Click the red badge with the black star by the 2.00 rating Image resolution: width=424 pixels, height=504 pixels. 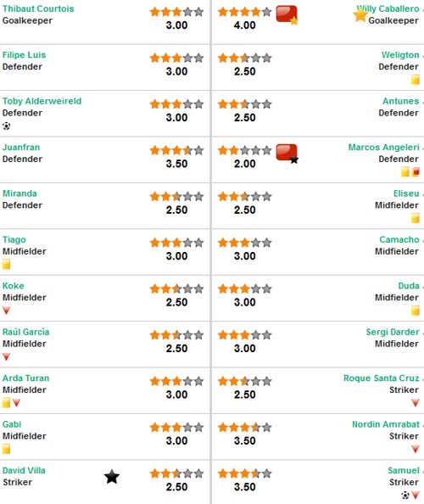tap(287, 154)
